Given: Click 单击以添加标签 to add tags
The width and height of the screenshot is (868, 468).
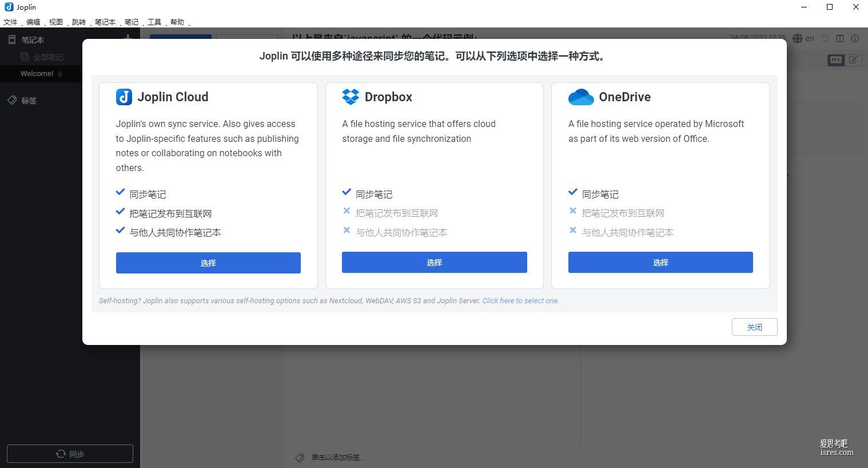Looking at the screenshot, I should (x=338, y=457).
